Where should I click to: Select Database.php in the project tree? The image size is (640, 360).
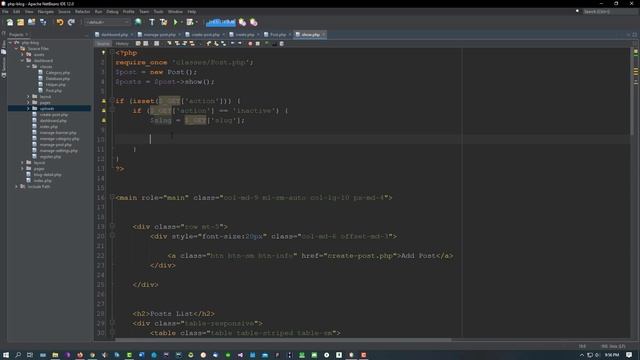click(58, 79)
